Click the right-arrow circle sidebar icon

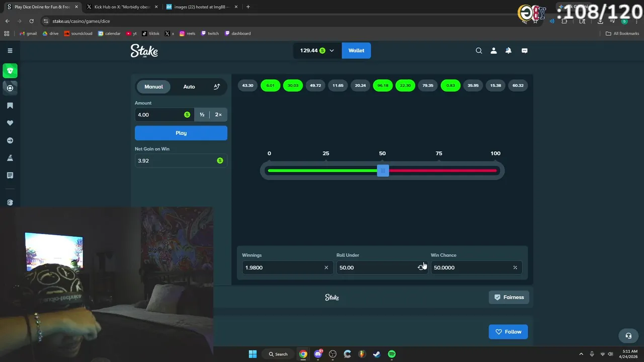[10, 140]
